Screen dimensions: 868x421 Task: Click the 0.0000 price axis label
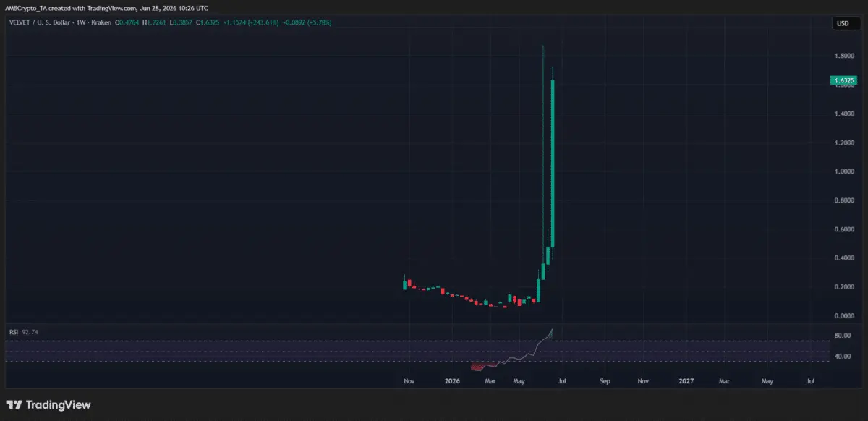pos(844,316)
